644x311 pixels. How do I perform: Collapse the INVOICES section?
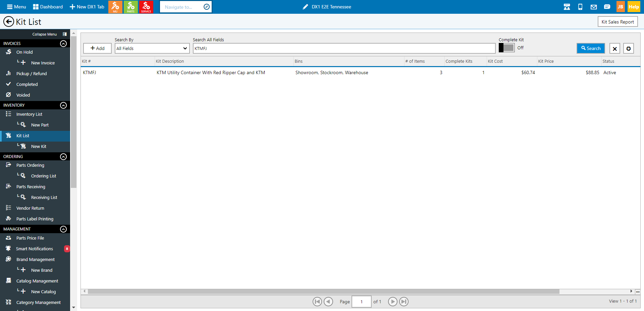[x=63, y=44]
